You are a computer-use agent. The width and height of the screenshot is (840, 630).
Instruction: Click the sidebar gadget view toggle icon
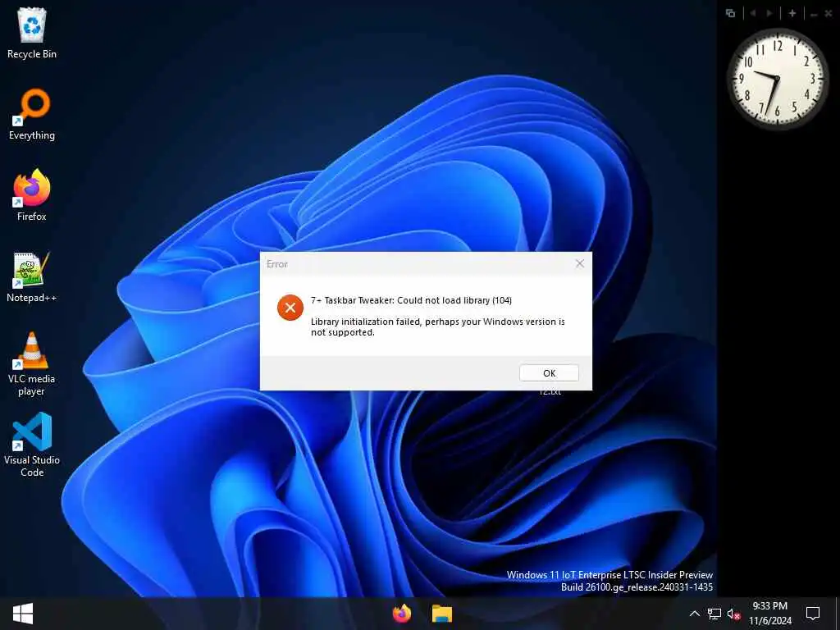click(x=730, y=13)
